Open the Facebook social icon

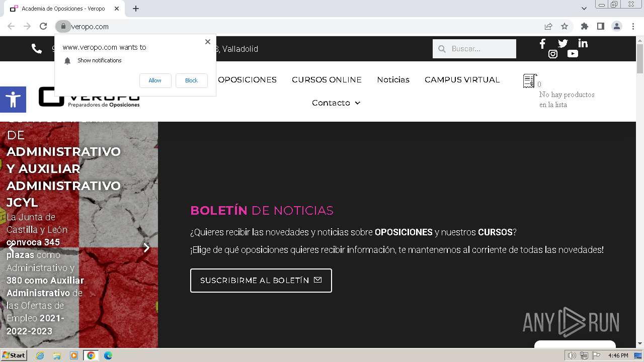[542, 44]
